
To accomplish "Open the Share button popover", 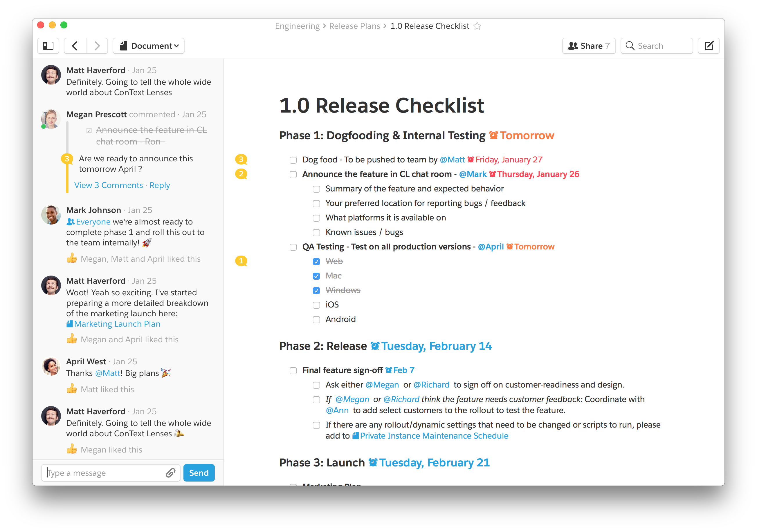I will [589, 46].
